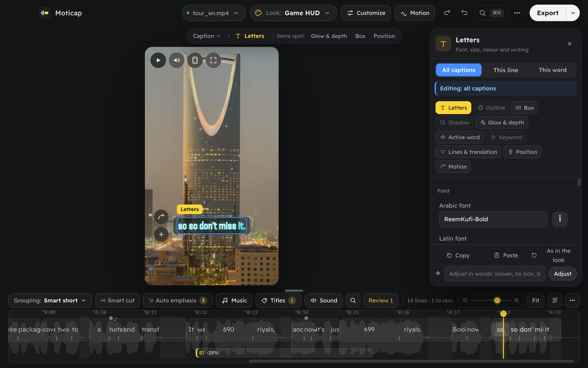Open the timeline search magnifier
588x368 pixels.
[x=353, y=300]
